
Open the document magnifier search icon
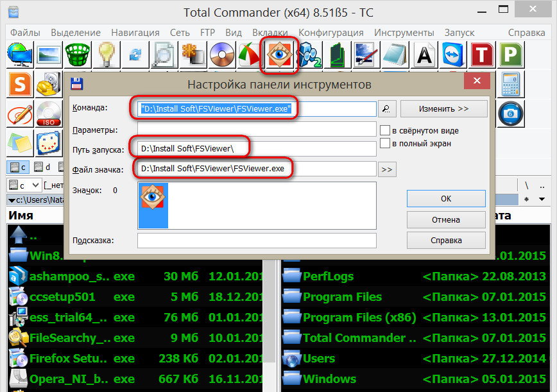point(164,55)
